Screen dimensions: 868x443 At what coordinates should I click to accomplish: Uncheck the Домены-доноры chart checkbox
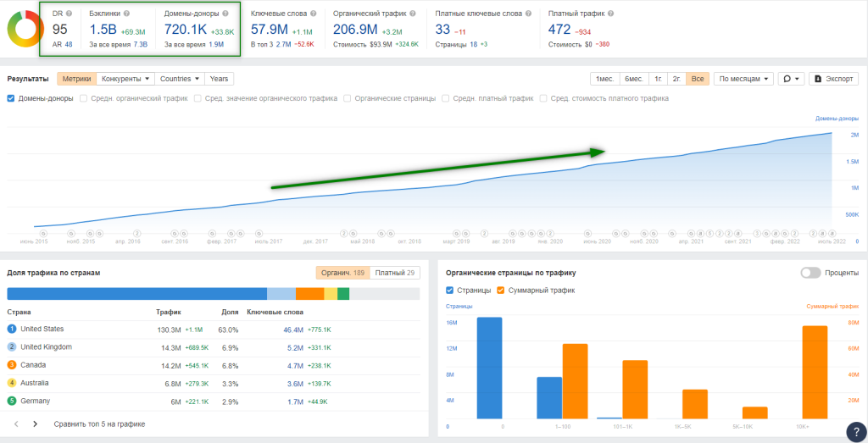(x=11, y=98)
